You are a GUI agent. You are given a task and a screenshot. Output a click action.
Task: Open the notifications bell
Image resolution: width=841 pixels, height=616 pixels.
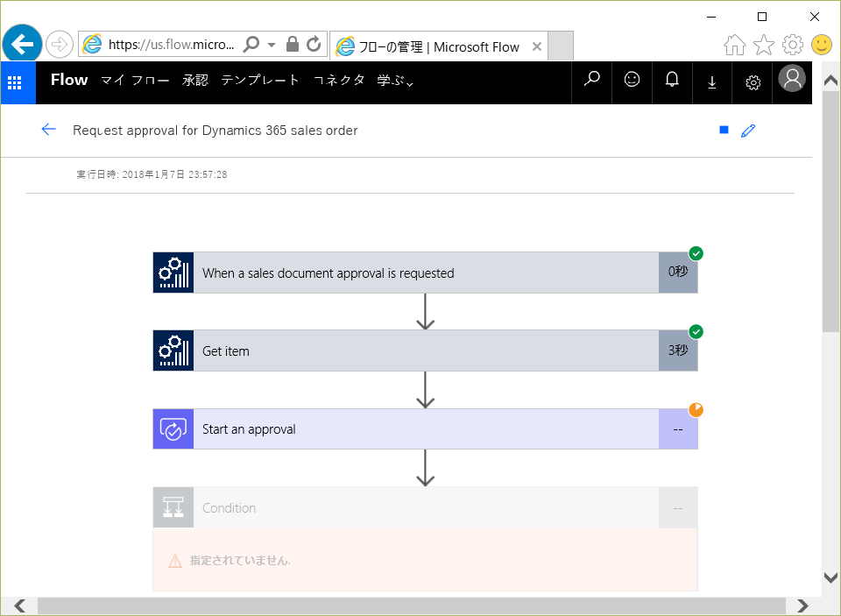(x=672, y=80)
